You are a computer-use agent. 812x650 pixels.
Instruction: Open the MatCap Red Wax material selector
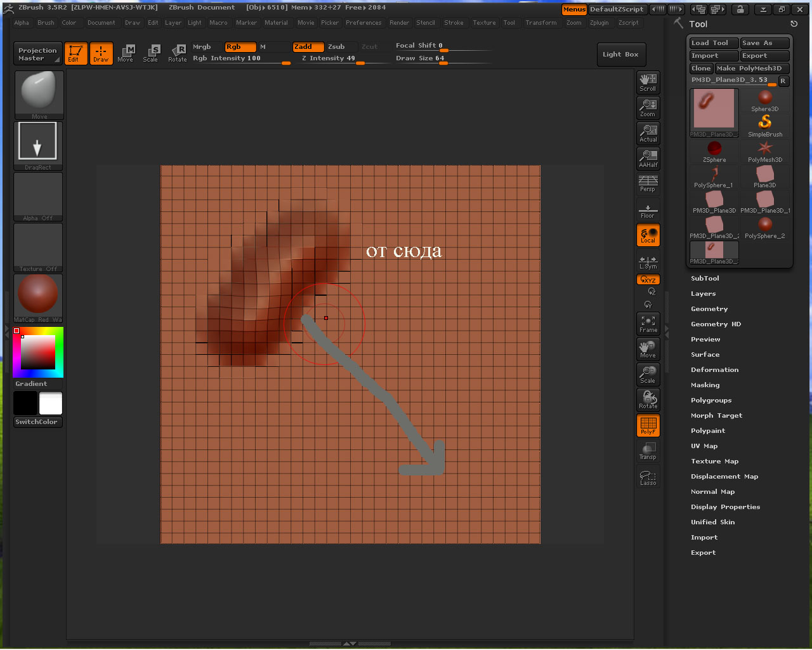tap(39, 298)
